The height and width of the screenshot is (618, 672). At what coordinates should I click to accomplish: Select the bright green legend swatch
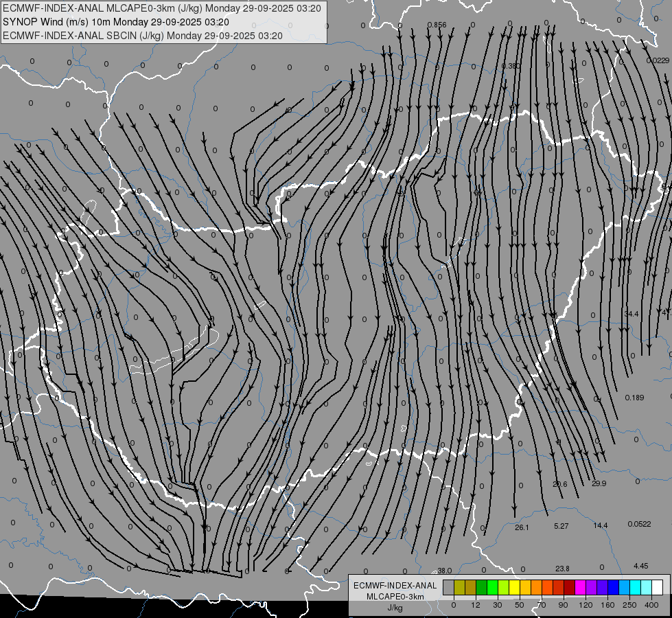pyautogui.click(x=492, y=587)
